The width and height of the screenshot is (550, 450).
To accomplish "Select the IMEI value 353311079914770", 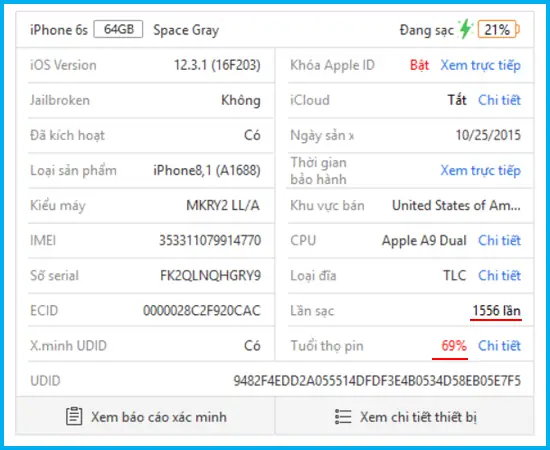I will [x=210, y=241].
